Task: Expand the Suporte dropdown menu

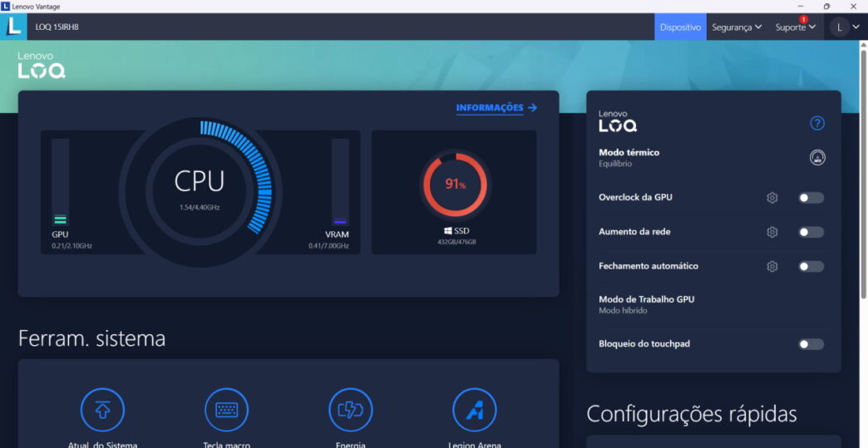Action: pyautogui.click(x=795, y=27)
